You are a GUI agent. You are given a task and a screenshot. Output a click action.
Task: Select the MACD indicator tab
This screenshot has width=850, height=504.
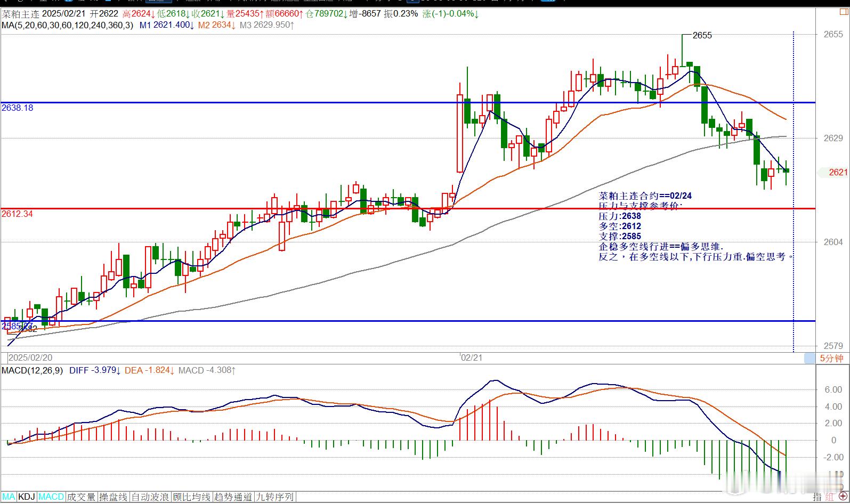click(x=51, y=497)
